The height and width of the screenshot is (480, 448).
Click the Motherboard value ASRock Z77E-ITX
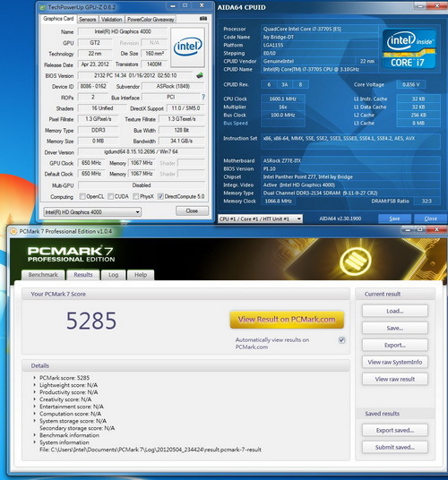(351, 160)
